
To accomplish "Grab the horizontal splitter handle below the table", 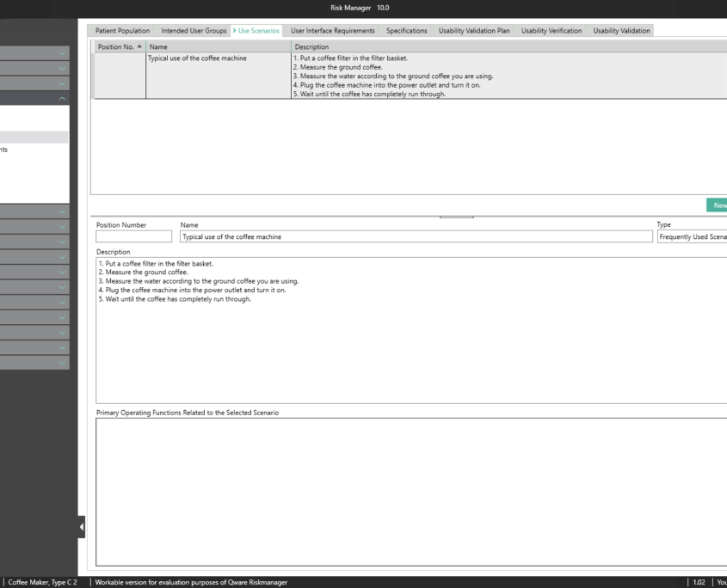I will pyautogui.click(x=456, y=217).
